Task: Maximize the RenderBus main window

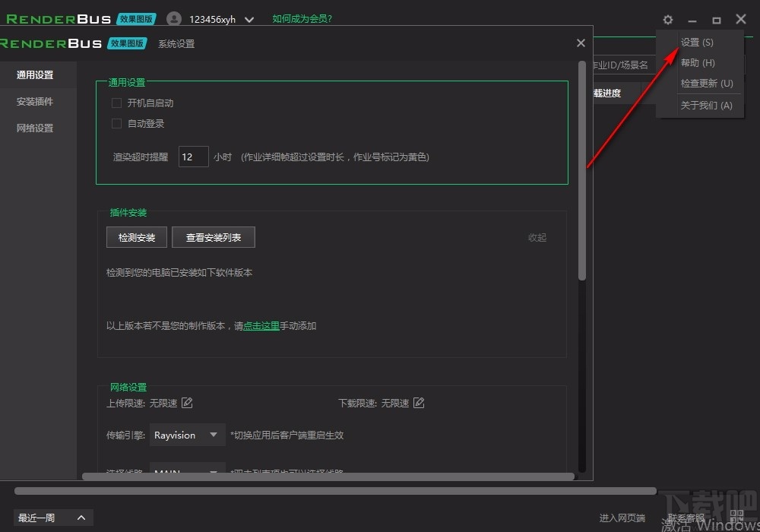Action: click(717, 20)
